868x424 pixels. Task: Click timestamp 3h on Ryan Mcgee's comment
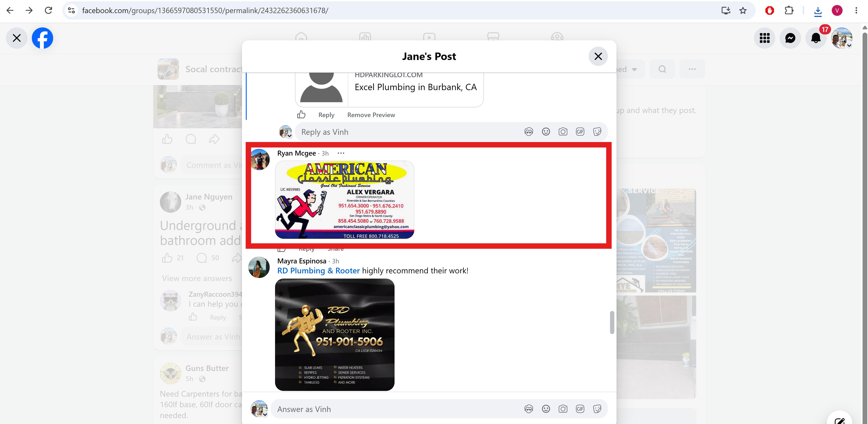325,153
